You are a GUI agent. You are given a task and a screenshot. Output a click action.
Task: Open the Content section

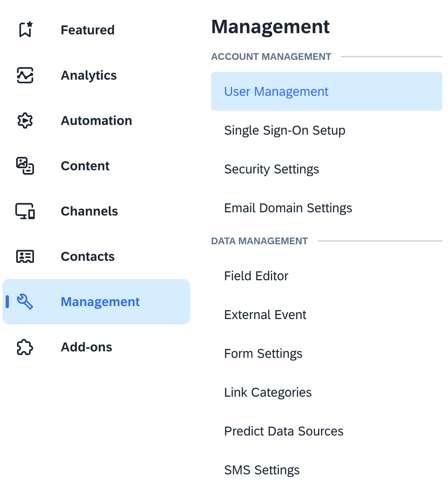point(85,166)
